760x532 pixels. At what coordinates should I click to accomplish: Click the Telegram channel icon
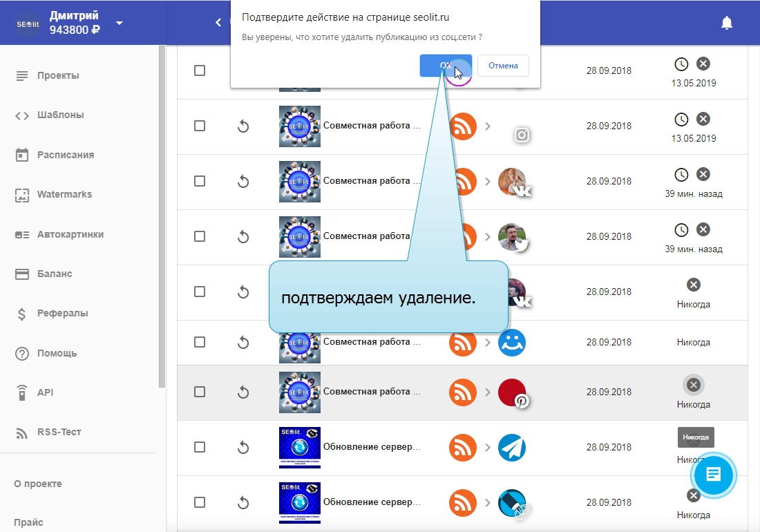tap(512, 448)
